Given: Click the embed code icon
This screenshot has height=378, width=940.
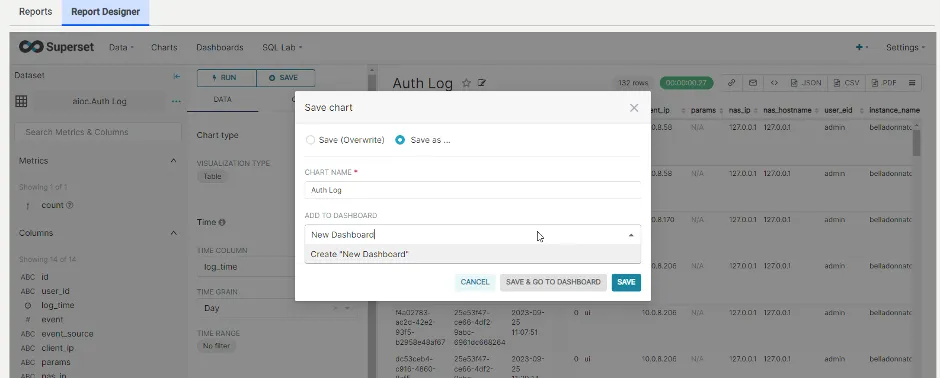Looking at the screenshot, I should pyautogui.click(x=774, y=83).
